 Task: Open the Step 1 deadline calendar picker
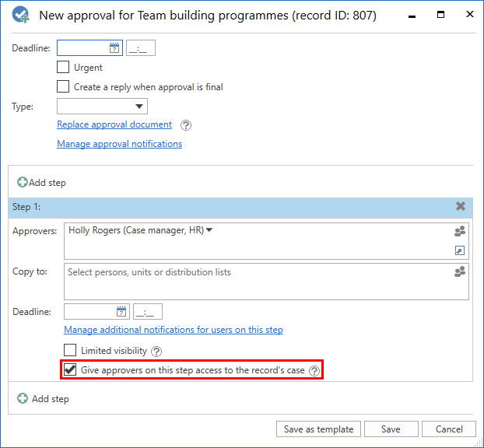pyautogui.click(x=121, y=312)
